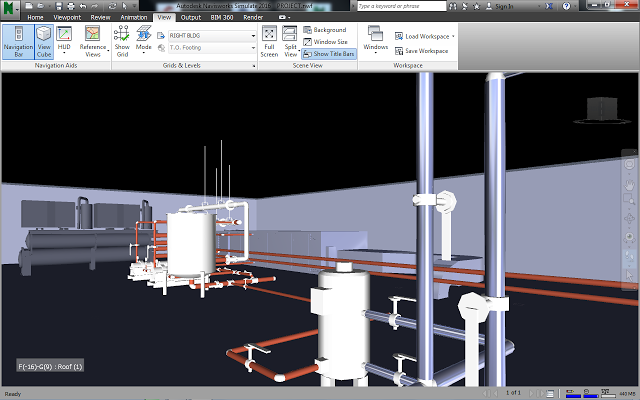Open the Viewpoint ribbon tab
This screenshot has height=400, width=640.
click(x=67, y=17)
